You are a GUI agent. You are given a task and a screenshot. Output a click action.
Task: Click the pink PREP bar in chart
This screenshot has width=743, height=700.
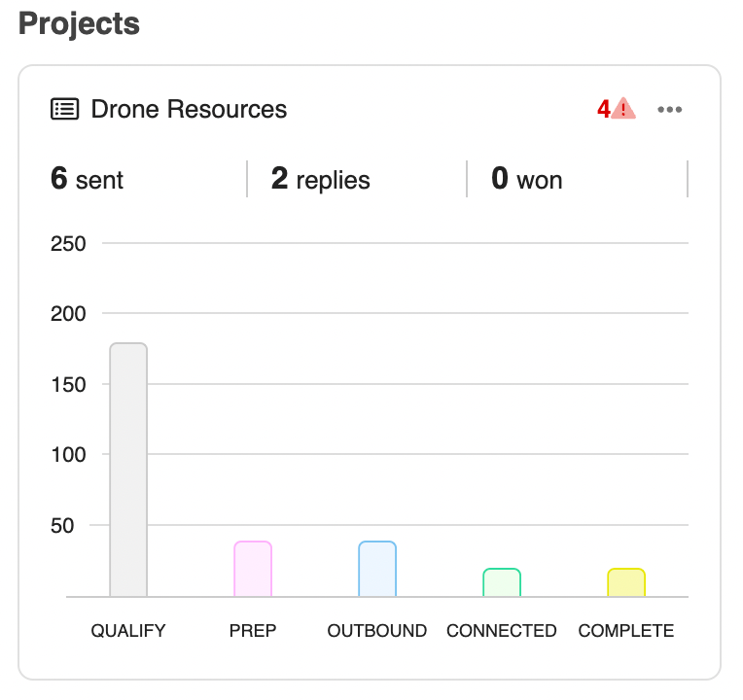click(253, 569)
